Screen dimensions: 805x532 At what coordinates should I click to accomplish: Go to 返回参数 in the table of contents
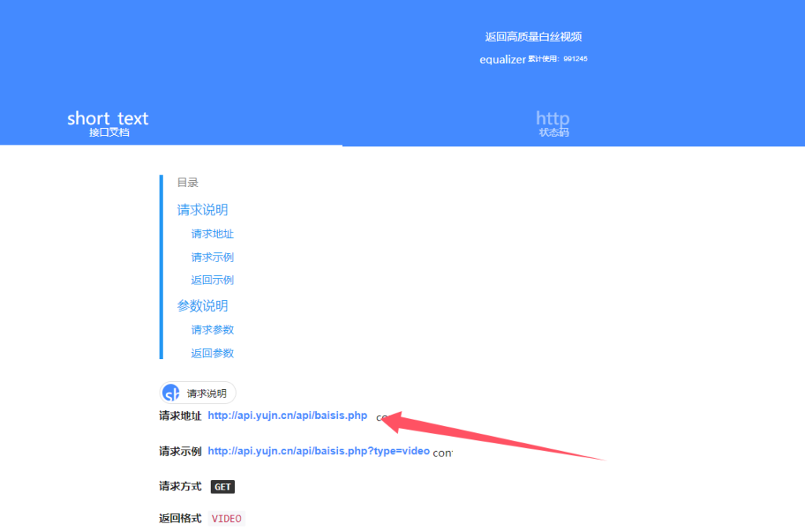[x=212, y=353]
